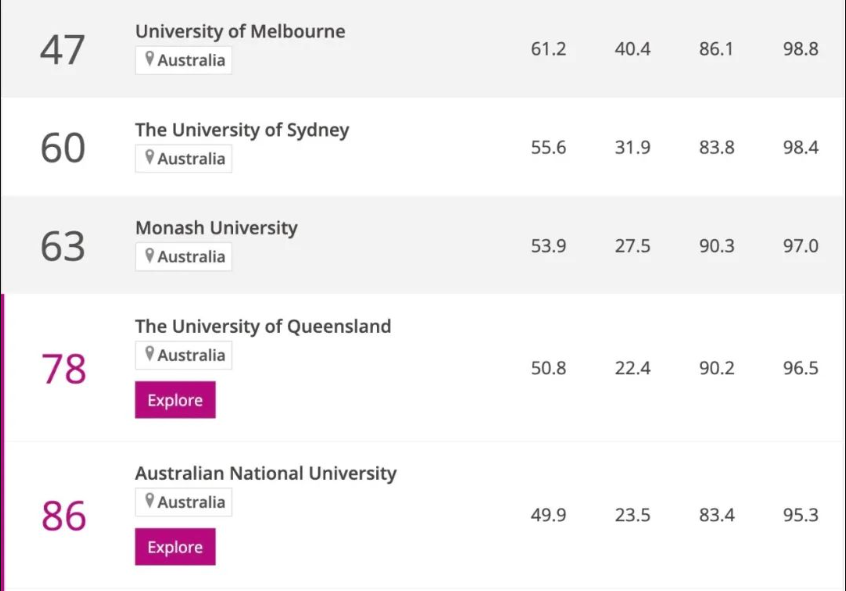
Task: Click the rank number 78
Action: pos(63,369)
